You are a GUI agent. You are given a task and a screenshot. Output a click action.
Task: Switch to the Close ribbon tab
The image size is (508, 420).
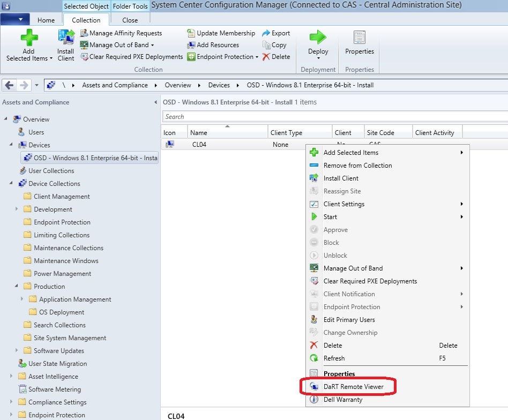130,20
